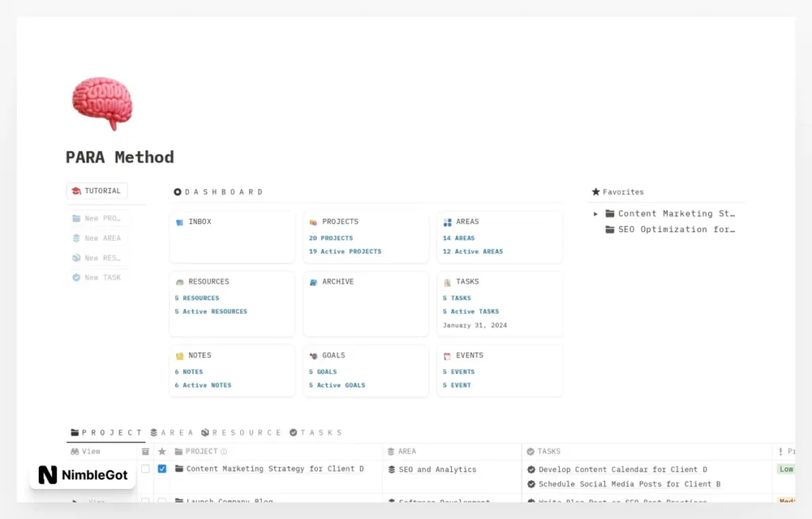Click the brain page icon
Viewport: 812px width, 519px height.
[101, 104]
